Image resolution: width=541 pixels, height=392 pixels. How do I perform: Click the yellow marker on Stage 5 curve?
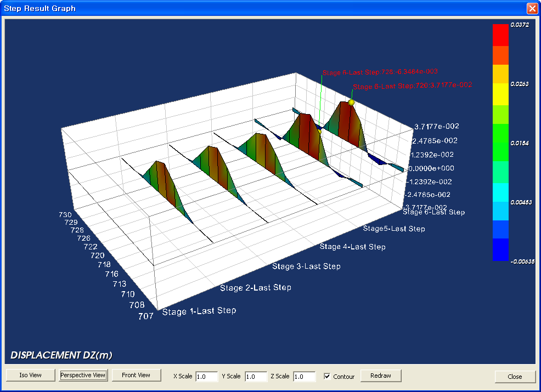pyautogui.click(x=319, y=132)
